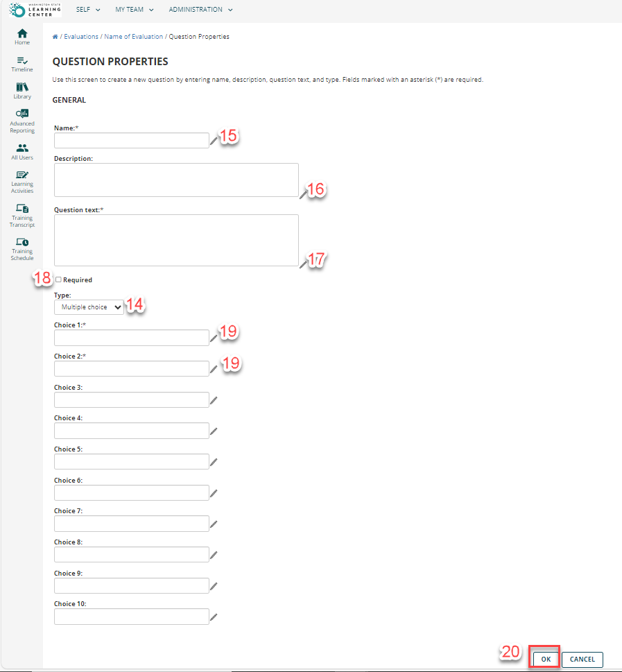Expand the SELF menu
The width and height of the screenshot is (622, 672).
88,10
